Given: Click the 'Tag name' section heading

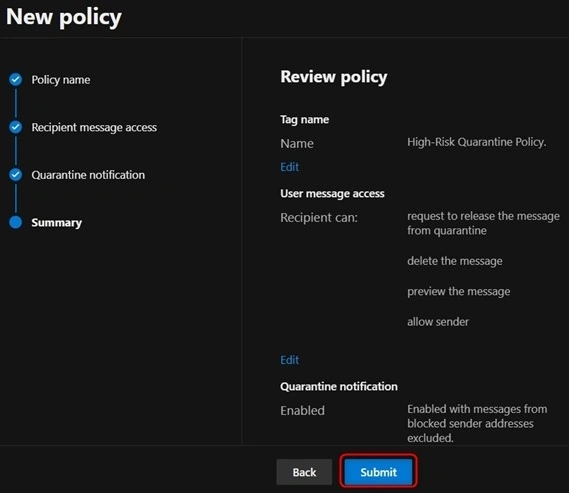Looking at the screenshot, I should [x=304, y=119].
